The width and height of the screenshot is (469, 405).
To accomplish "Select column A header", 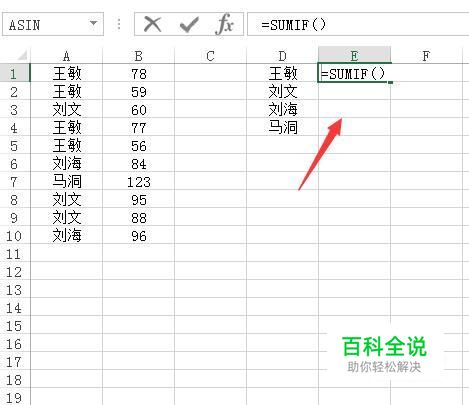I will point(66,56).
